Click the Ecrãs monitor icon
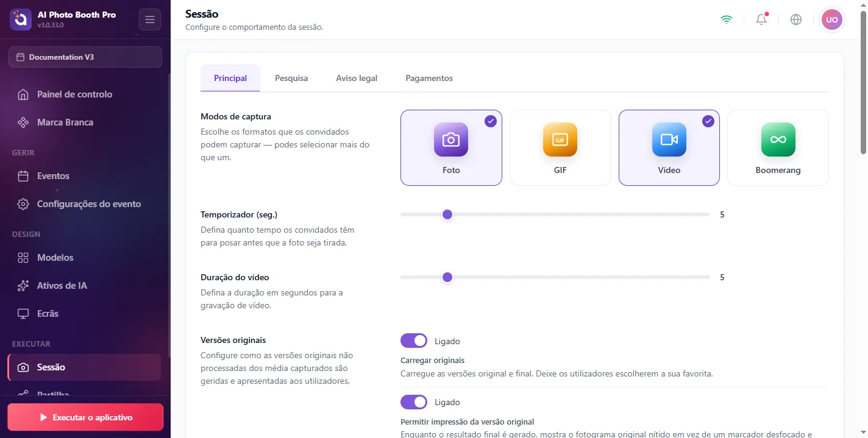The width and height of the screenshot is (868, 438). [x=23, y=314]
